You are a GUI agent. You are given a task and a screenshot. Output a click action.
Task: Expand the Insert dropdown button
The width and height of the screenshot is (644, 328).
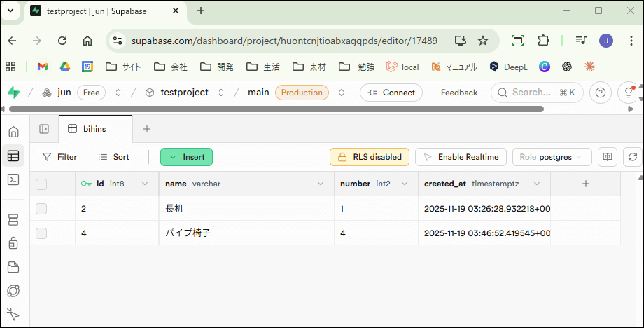186,157
